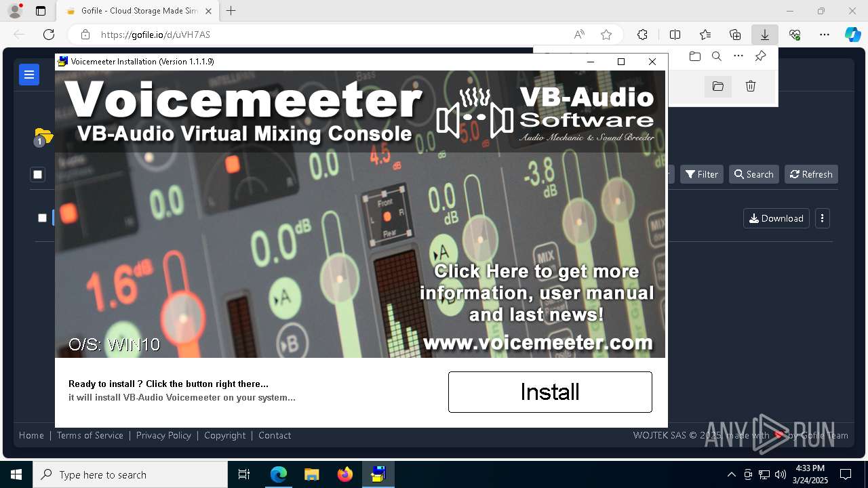The width and height of the screenshot is (868, 488).
Task: Maximize the Voicemeeter Installation window
Action: [621, 62]
